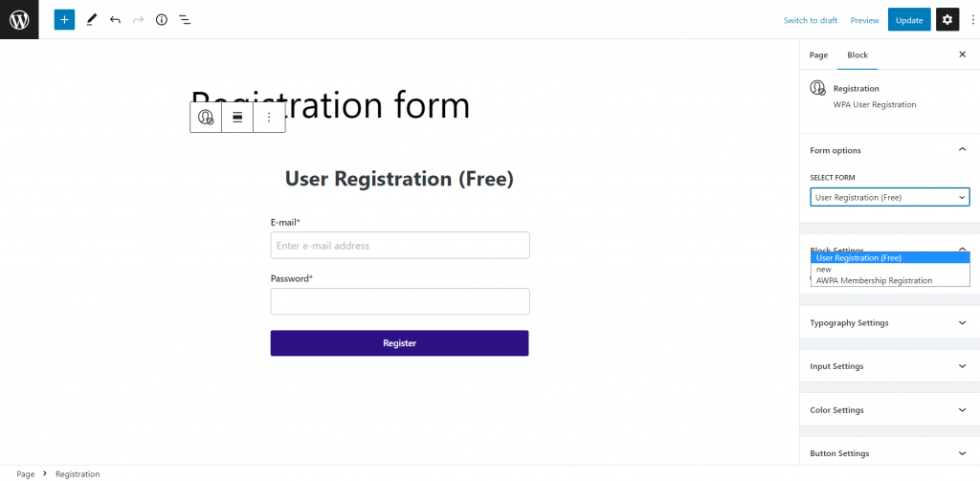Open the block inserter plus button

64,19
